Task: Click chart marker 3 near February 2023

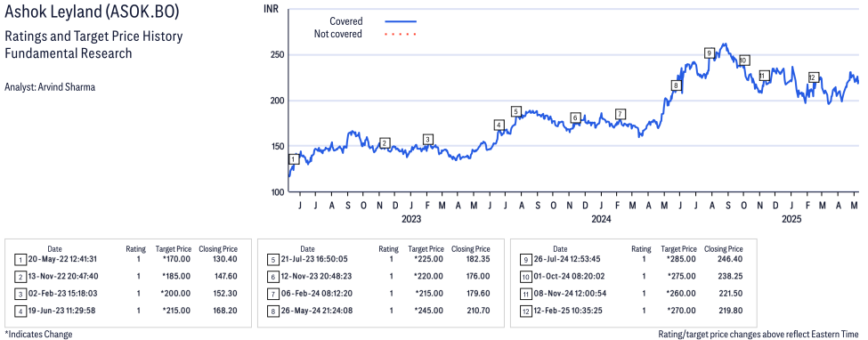Action: 428,139
